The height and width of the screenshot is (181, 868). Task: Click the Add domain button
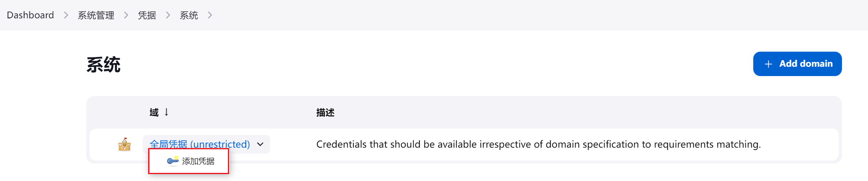point(797,64)
